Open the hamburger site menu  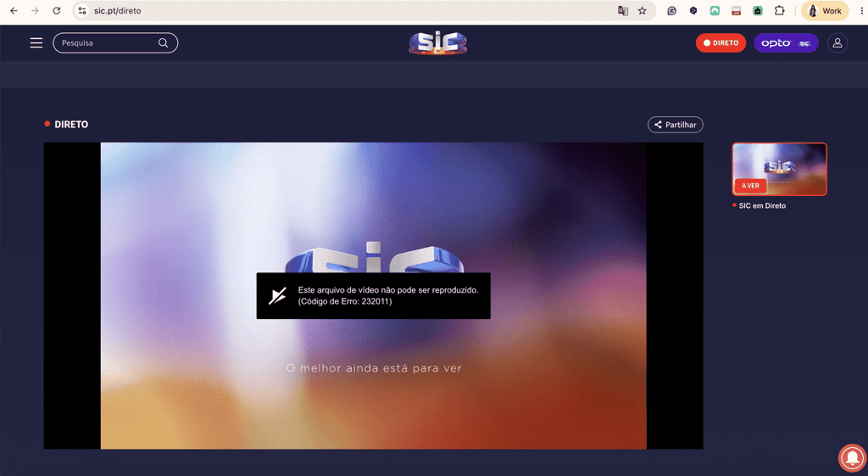pyautogui.click(x=36, y=42)
